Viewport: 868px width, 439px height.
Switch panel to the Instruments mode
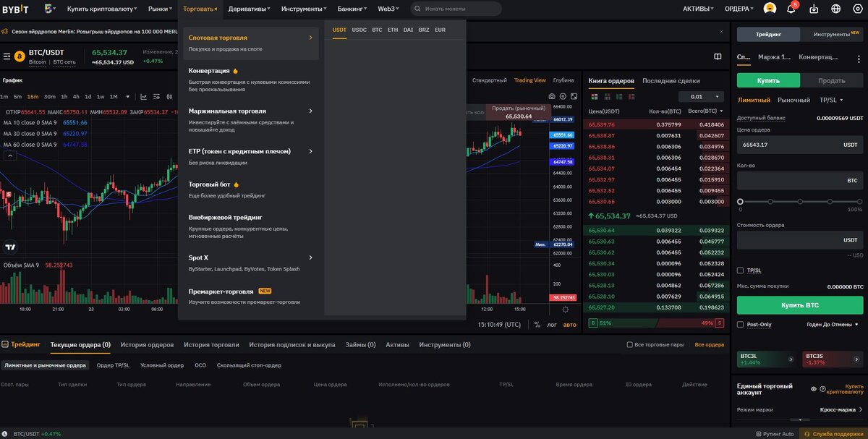(x=831, y=34)
